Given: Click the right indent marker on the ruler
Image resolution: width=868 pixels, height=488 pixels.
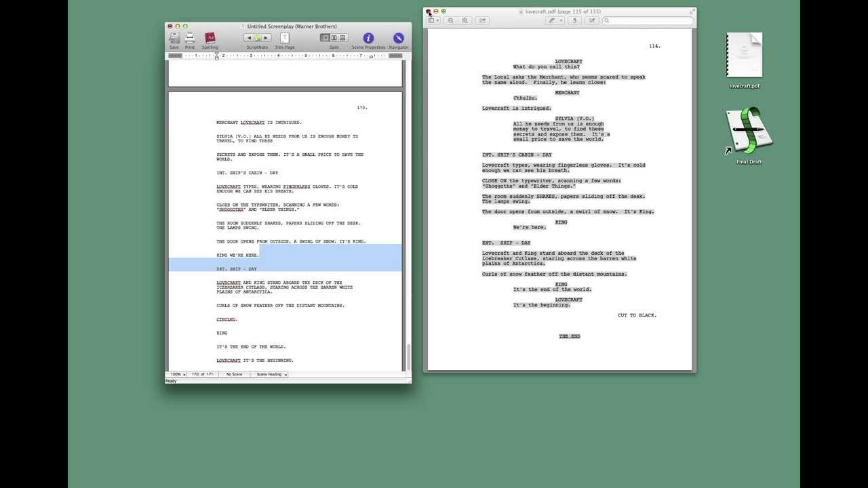Looking at the screenshot, I should [371, 56].
